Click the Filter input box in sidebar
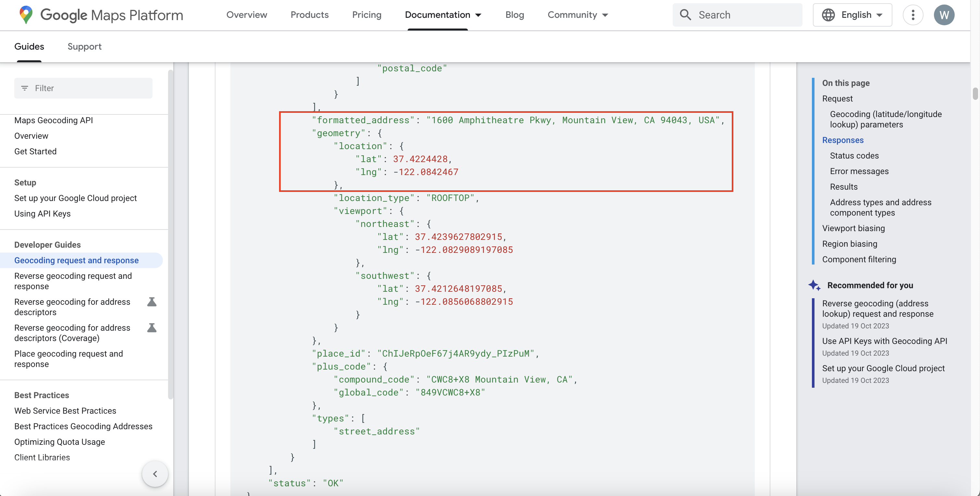This screenshot has height=496, width=980. click(83, 88)
